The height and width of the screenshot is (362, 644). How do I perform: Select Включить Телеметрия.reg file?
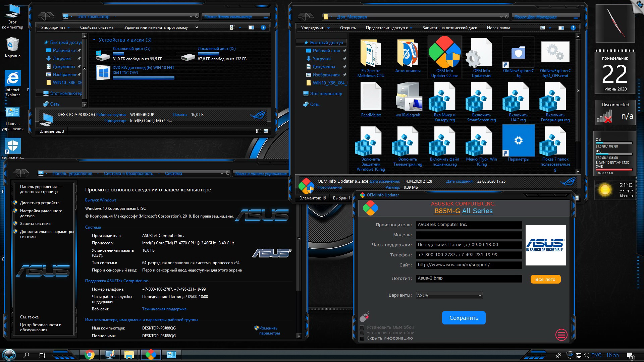pos(408,147)
